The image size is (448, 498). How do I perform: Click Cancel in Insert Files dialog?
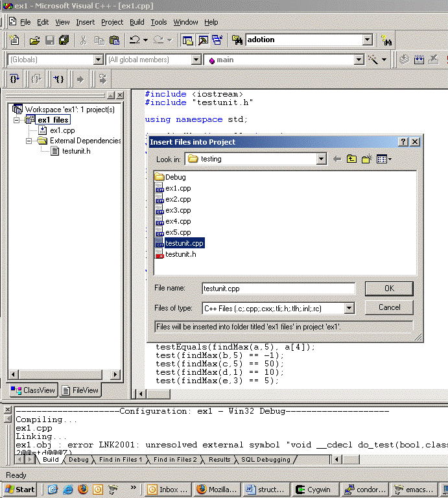click(x=389, y=307)
